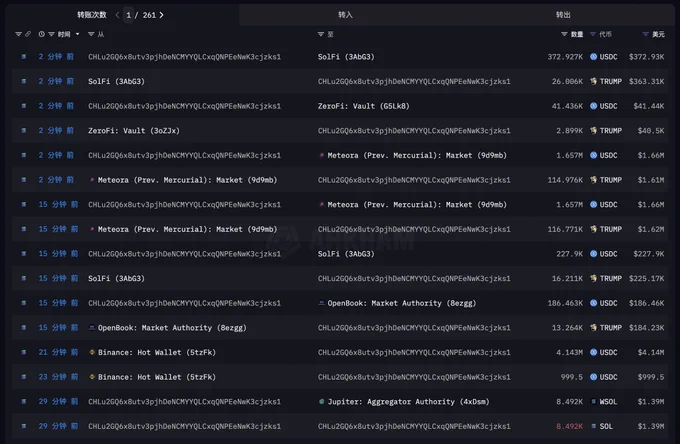Open the 数量 column filter

pos(564,34)
